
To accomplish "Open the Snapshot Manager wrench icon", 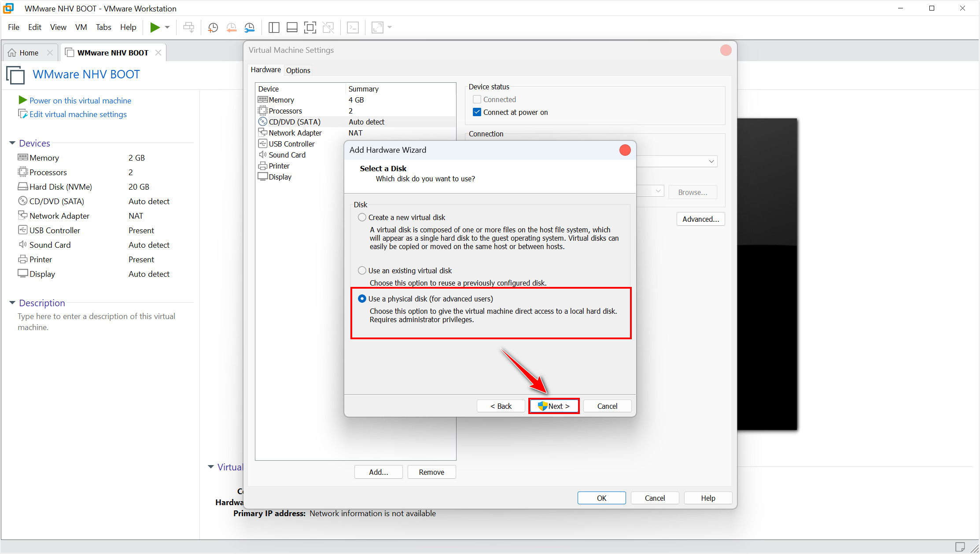I will point(250,27).
